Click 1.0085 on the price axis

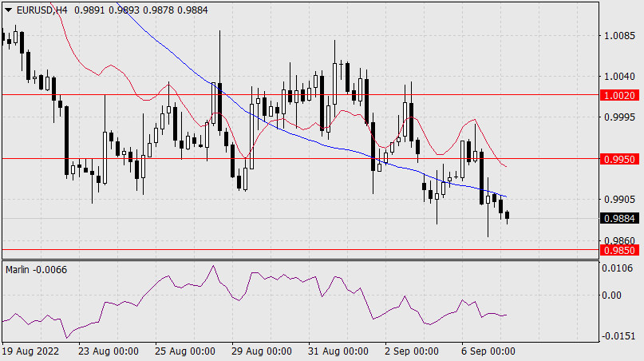coord(620,36)
